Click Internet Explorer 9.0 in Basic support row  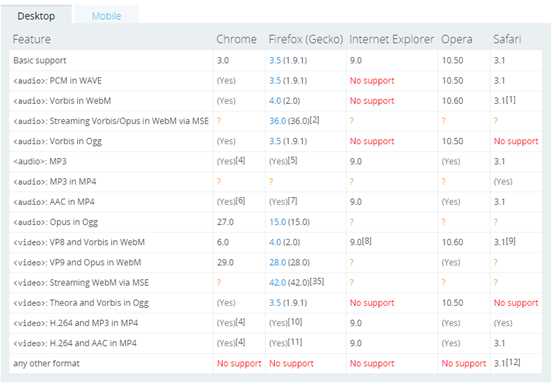[x=356, y=60]
